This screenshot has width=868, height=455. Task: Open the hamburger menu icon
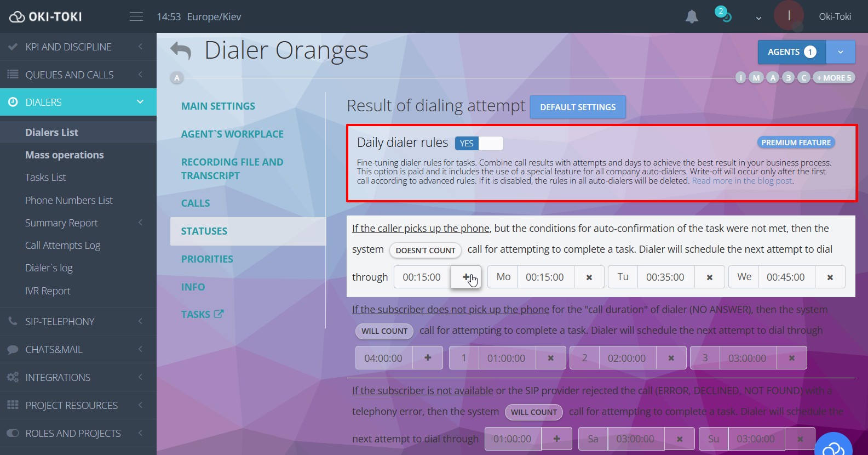point(136,17)
